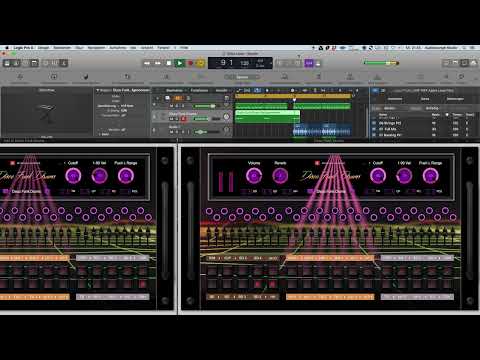
Task: Click the Reverb knob in right plugin window
Action: (x=280, y=176)
